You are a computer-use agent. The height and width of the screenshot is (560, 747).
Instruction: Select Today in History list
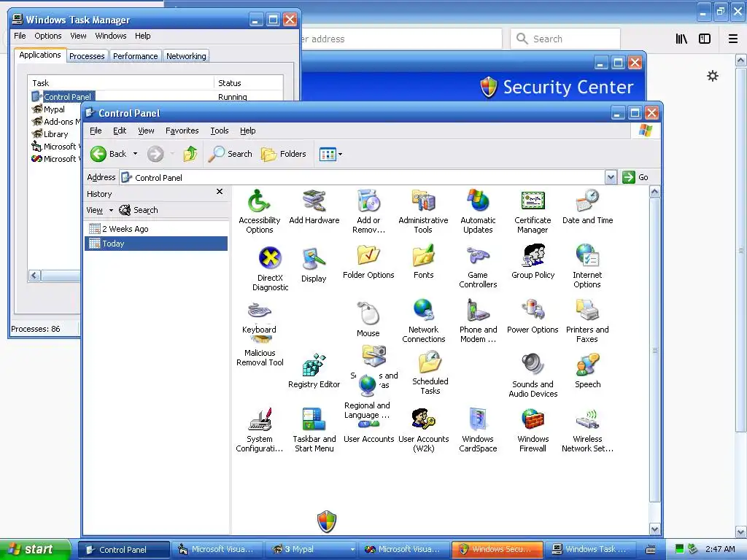point(155,244)
